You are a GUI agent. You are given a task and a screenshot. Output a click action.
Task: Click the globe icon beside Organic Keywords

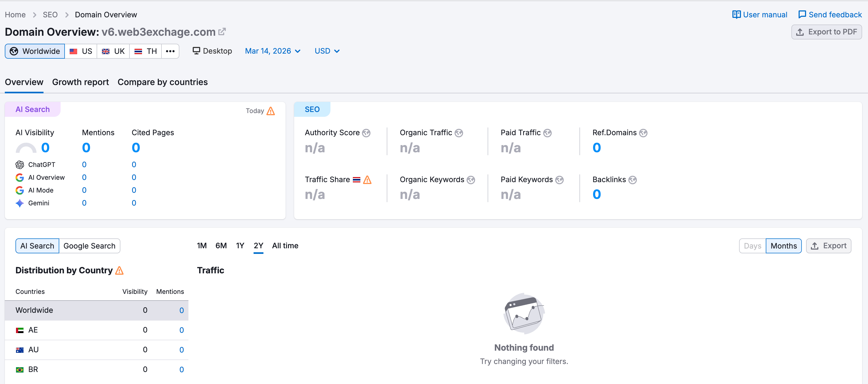[x=471, y=180]
